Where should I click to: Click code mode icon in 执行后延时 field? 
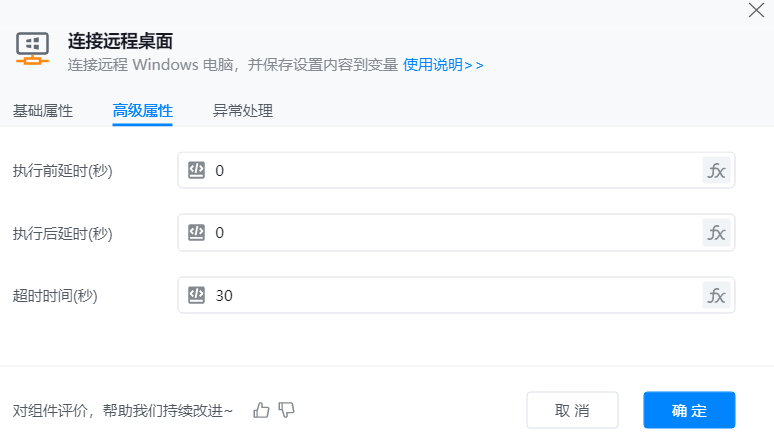(197, 233)
